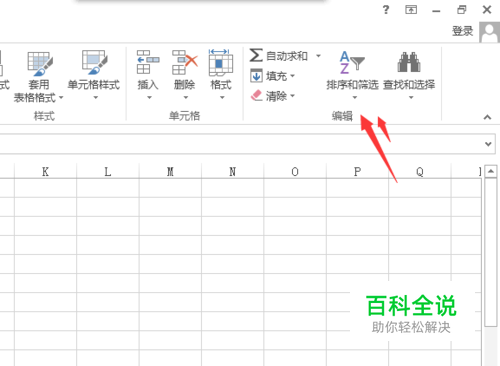500x366 pixels.
Task: Click the 登录 sign-in link
Action: pyautogui.click(x=463, y=31)
